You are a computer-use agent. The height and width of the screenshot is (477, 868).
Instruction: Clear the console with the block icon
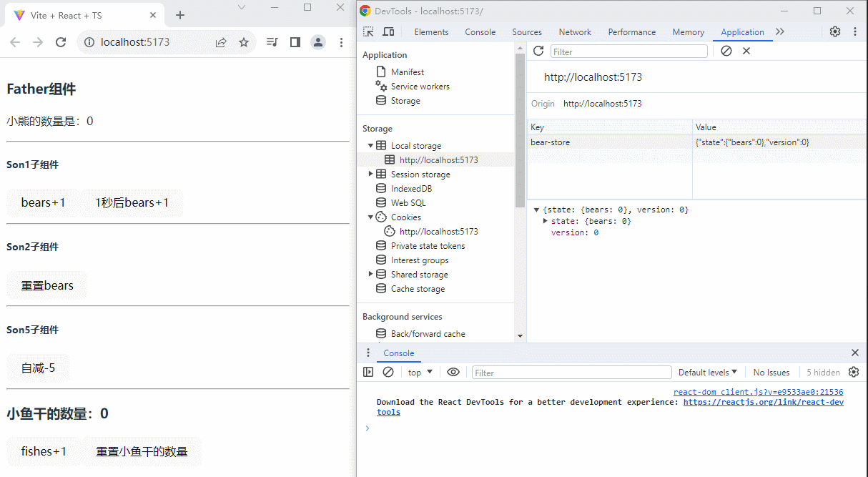point(388,372)
